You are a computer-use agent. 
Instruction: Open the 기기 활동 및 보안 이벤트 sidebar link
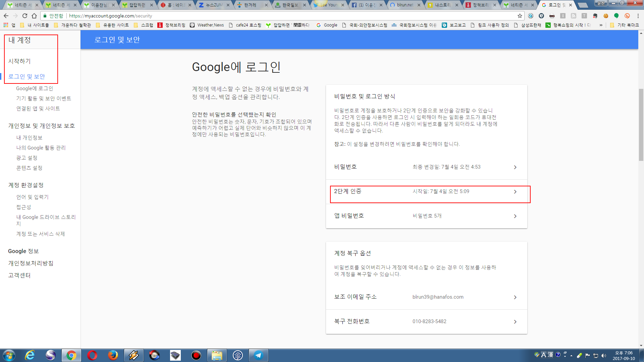tap(44, 99)
